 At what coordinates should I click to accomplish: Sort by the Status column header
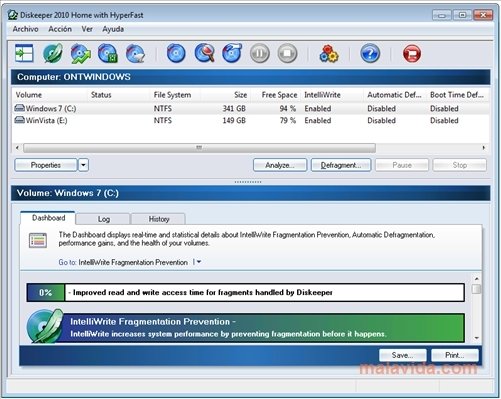(118, 95)
